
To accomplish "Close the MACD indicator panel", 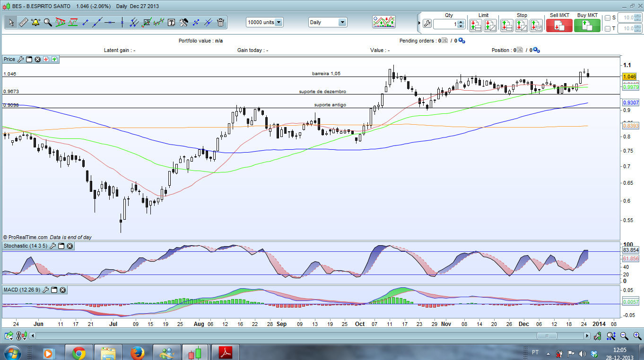I will coord(62,290).
